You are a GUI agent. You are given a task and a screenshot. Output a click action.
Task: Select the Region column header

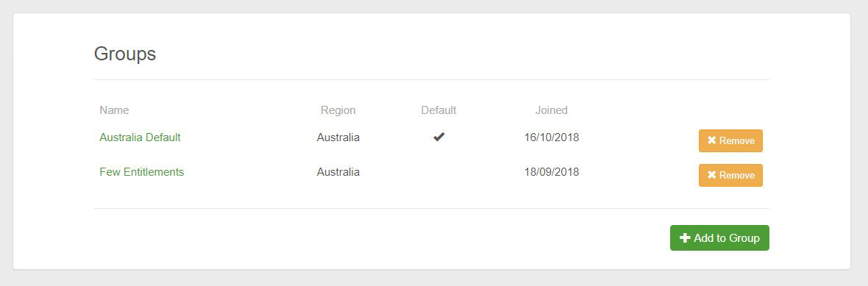tap(338, 110)
